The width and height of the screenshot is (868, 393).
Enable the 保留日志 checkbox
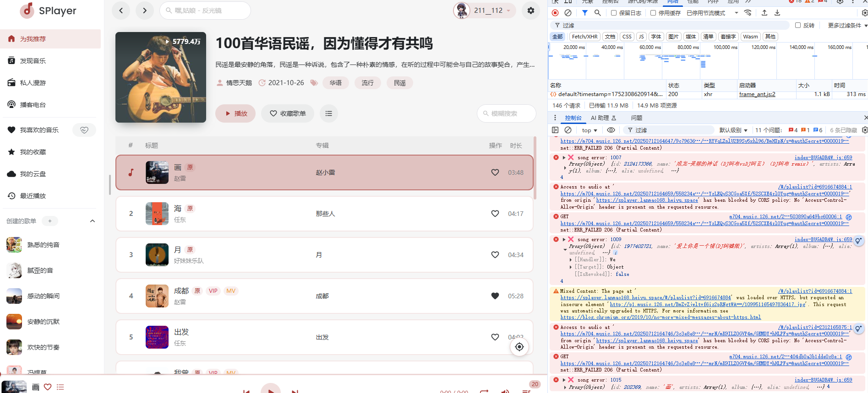pos(614,13)
